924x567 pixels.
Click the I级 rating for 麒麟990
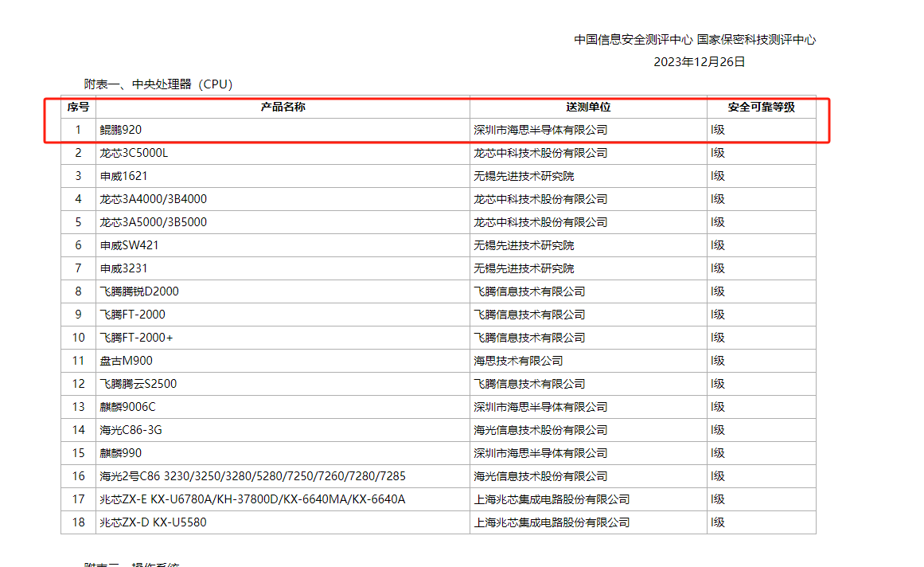[718, 452]
